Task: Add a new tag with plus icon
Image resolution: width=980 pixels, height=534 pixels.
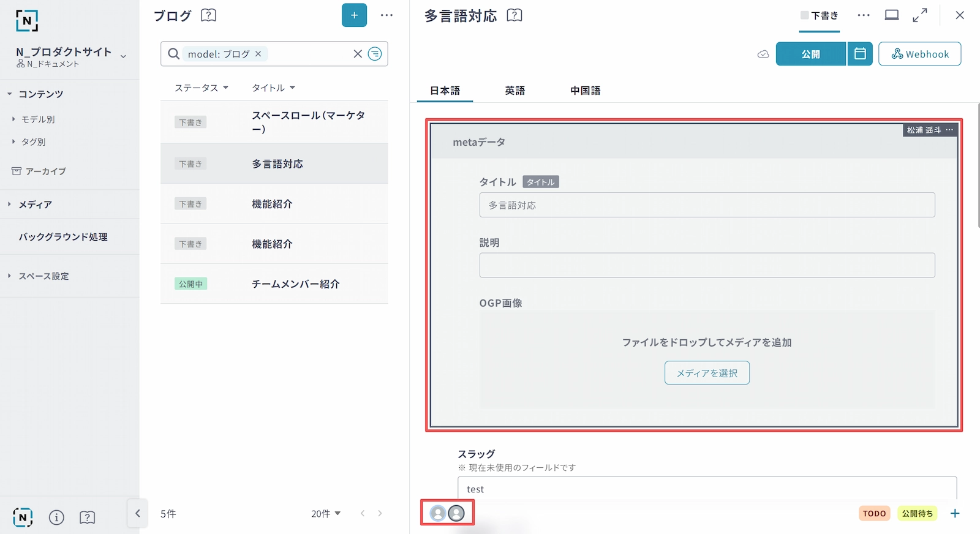Action: (955, 513)
